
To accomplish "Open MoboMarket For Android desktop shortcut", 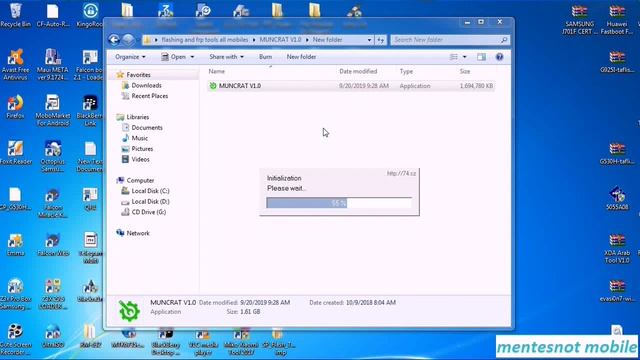I will click(53, 110).
